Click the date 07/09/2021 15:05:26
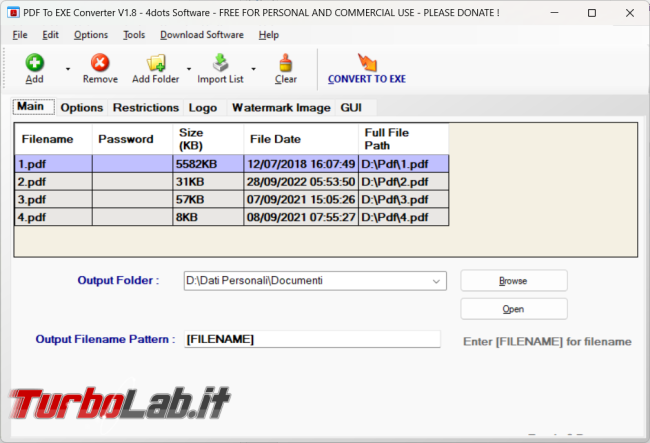 click(x=301, y=200)
